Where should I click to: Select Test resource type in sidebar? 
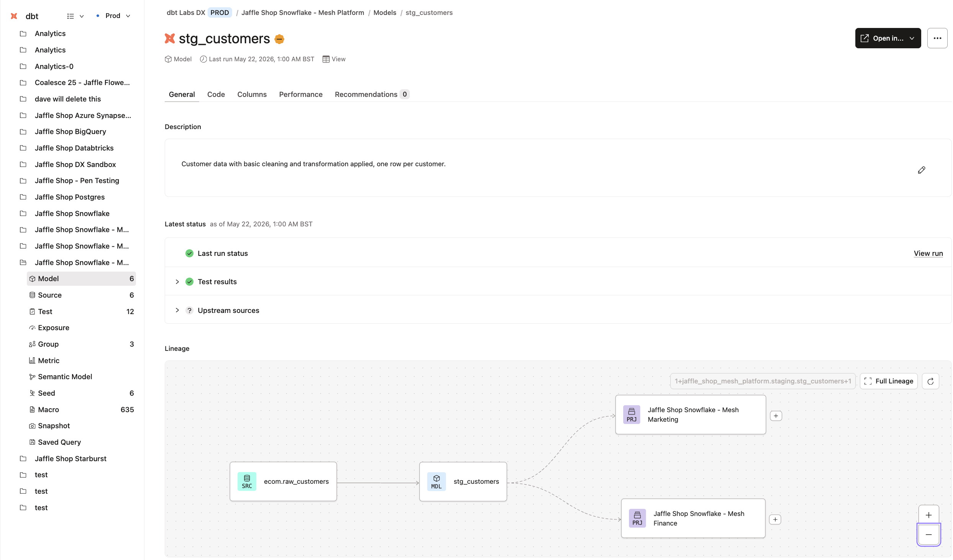(x=81, y=311)
